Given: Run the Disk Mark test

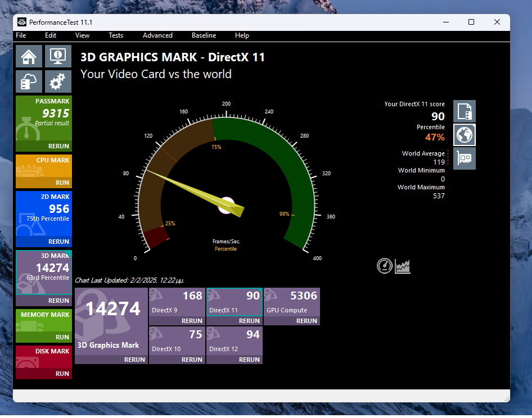Looking at the screenshot, I should click(x=62, y=374).
